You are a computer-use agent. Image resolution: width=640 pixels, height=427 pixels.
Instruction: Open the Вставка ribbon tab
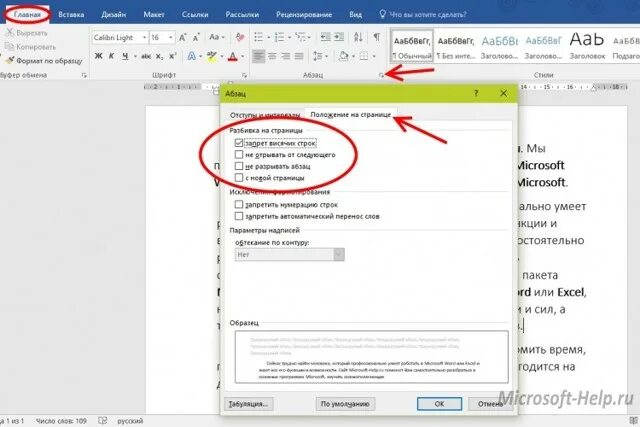[x=71, y=15]
